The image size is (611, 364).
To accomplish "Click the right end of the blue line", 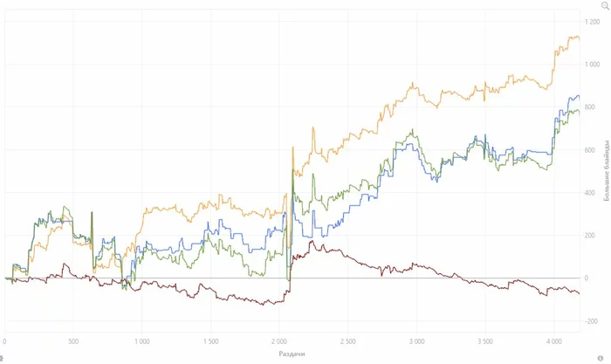I will coord(579,96).
